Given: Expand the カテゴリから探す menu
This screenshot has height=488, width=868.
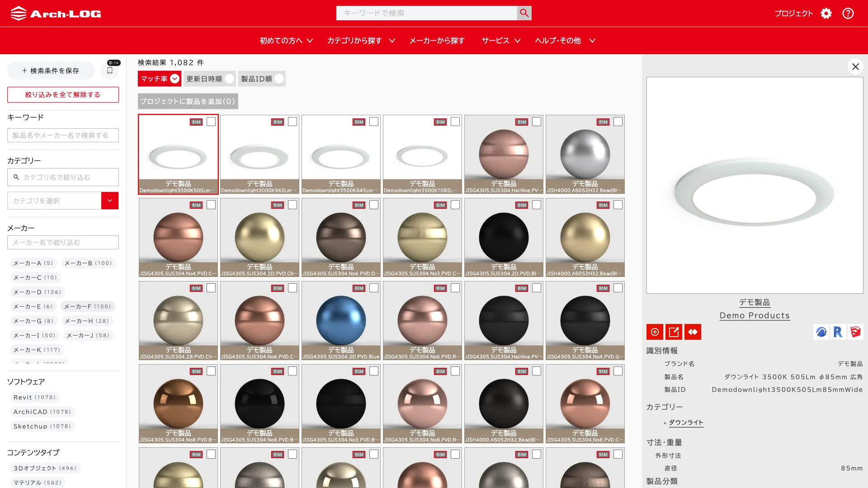Looking at the screenshot, I should point(361,41).
